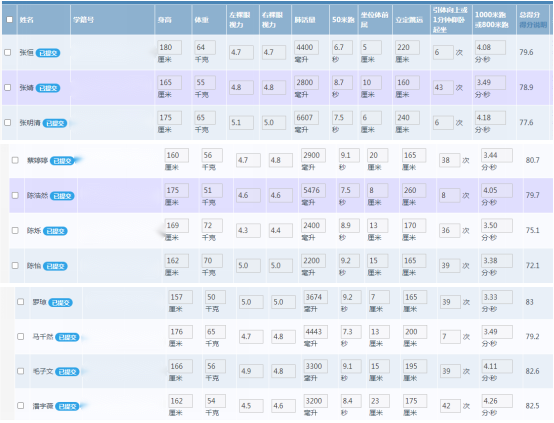Click the lung capacity input showing 5476

[x=313, y=190]
